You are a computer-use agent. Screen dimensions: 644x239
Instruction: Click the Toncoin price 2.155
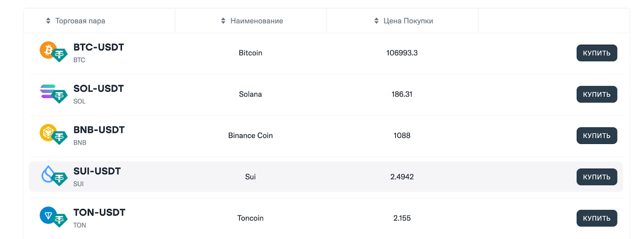click(x=402, y=218)
